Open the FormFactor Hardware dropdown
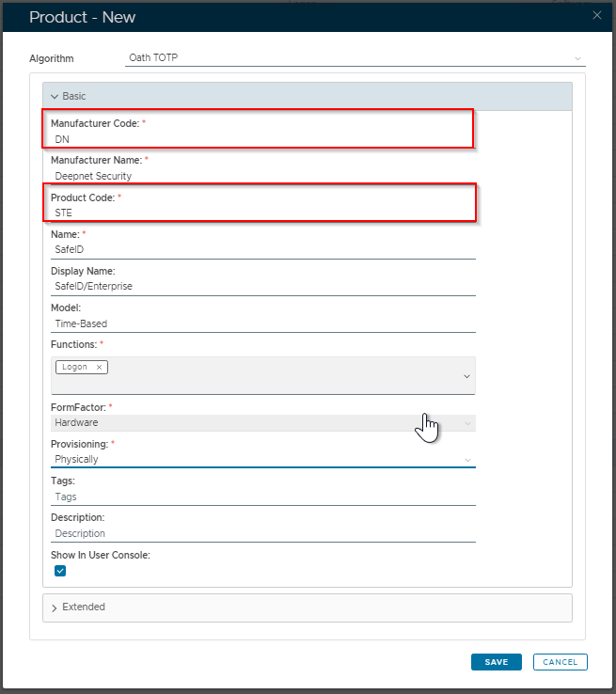Screen dimensions: 616x694 point(263,423)
